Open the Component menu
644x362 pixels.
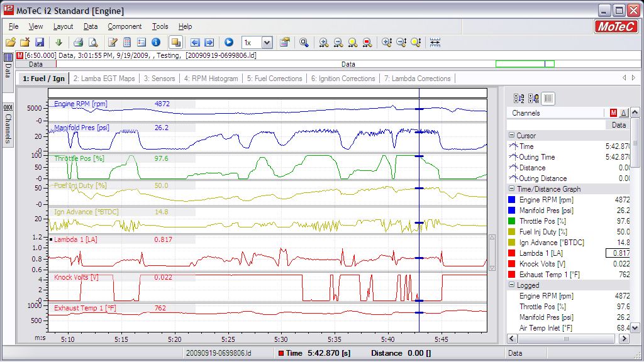pos(125,26)
